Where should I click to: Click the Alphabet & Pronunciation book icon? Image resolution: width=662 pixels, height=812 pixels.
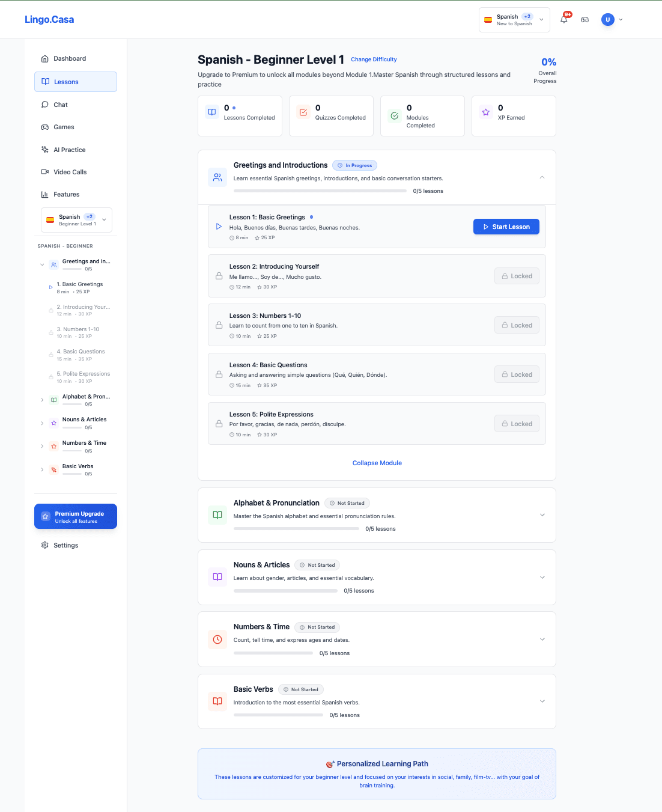pyautogui.click(x=217, y=515)
